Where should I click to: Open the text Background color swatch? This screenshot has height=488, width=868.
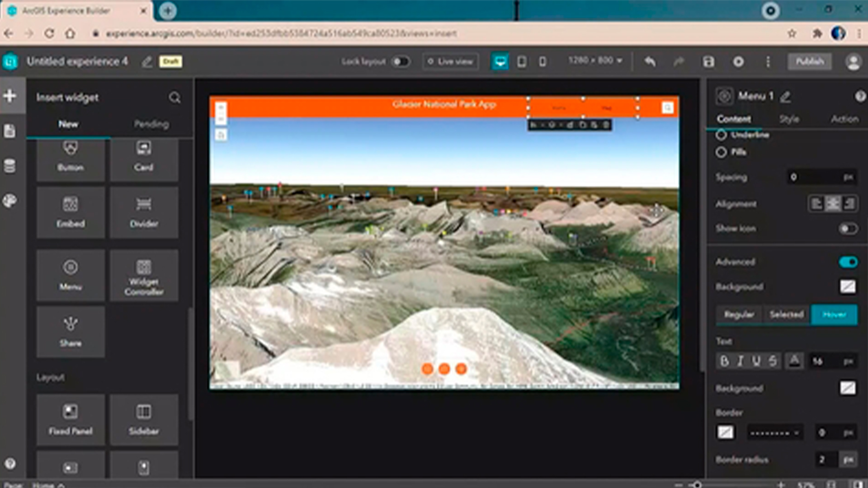(x=848, y=388)
